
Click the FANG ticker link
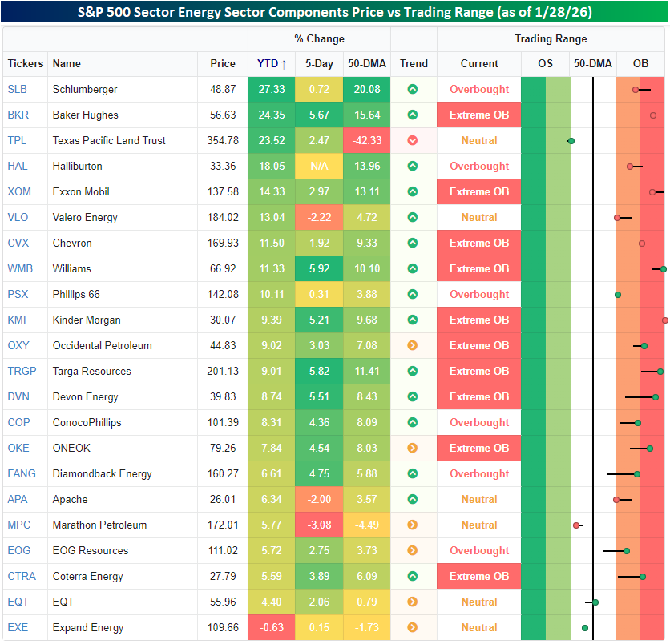pos(21,474)
